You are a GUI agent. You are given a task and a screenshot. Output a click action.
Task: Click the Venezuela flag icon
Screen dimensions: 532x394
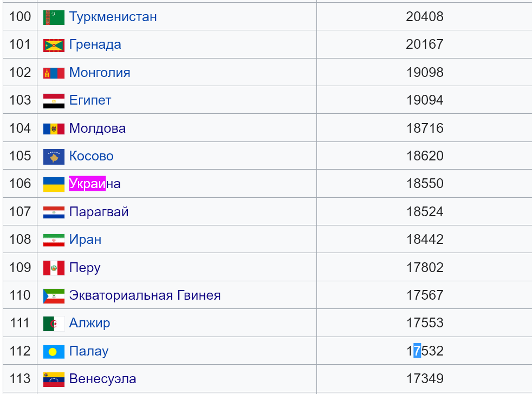click(x=54, y=379)
